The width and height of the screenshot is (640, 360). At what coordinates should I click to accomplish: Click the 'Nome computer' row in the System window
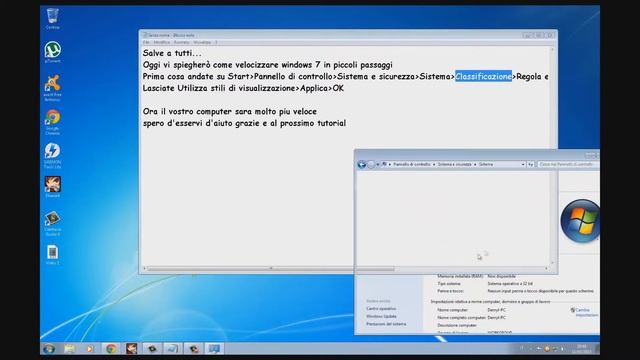[x=471, y=310]
